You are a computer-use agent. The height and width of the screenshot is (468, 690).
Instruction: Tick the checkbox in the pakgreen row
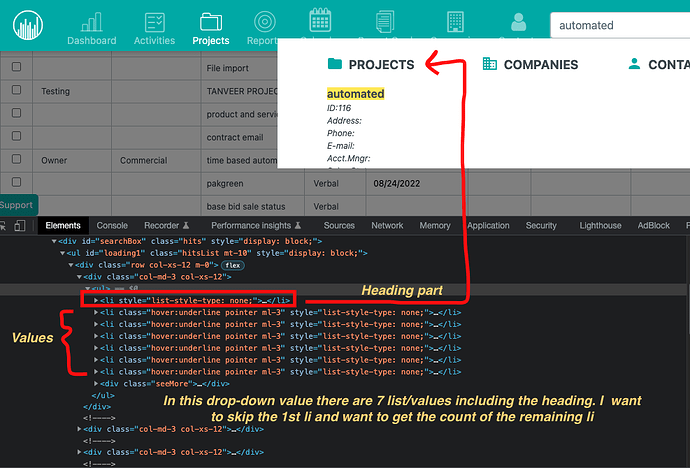click(16, 182)
